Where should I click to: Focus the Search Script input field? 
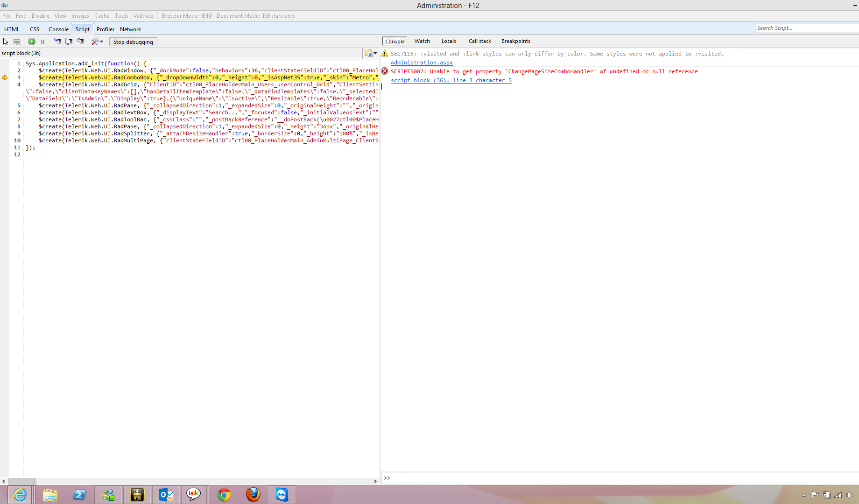807,28
